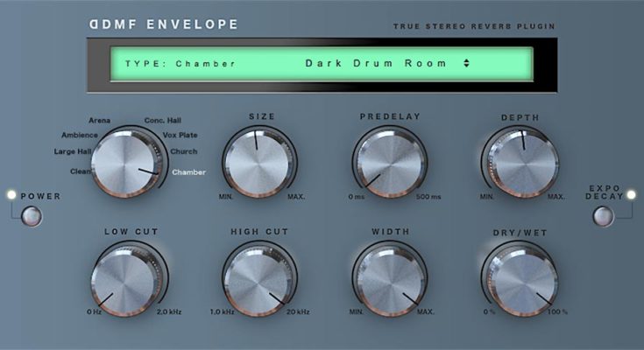This screenshot has height=350, width=644.
Task: Toggle the Power button
Action: 32,216
